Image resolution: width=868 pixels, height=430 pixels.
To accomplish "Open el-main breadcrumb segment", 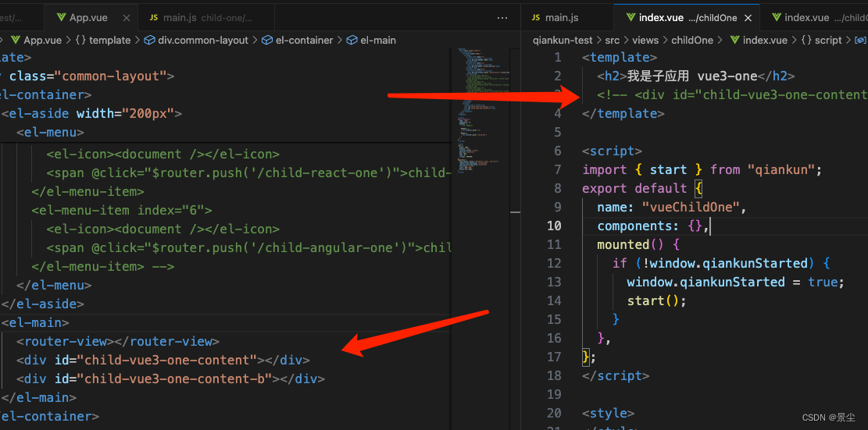I will [378, 41].
